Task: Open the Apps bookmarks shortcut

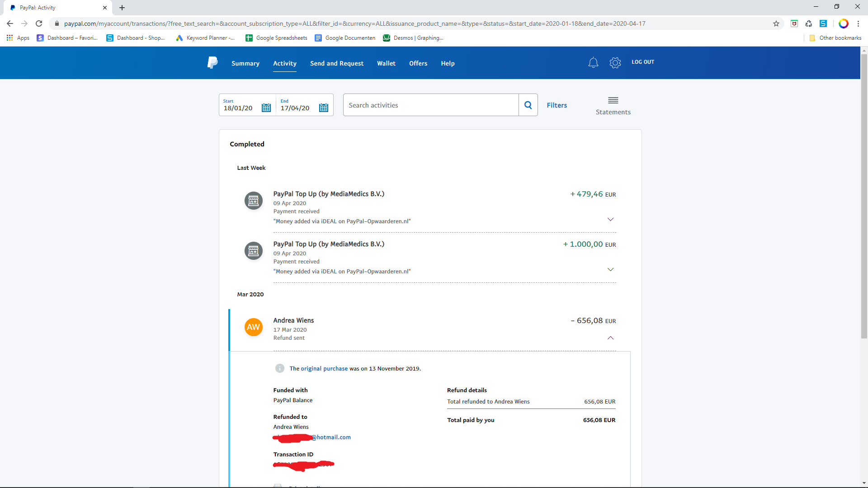Action: (18, 38)
